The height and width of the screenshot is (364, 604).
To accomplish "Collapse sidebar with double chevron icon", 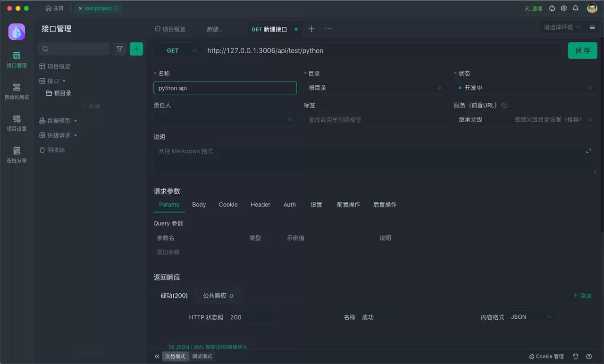I will pos(157,356).
